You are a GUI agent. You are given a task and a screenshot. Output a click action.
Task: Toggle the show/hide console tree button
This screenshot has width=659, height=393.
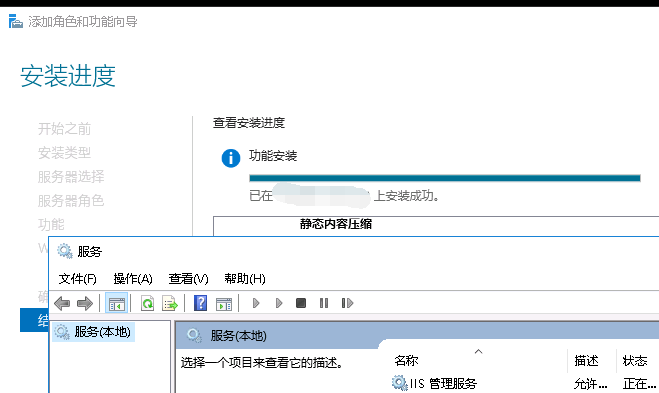[116, 303]
